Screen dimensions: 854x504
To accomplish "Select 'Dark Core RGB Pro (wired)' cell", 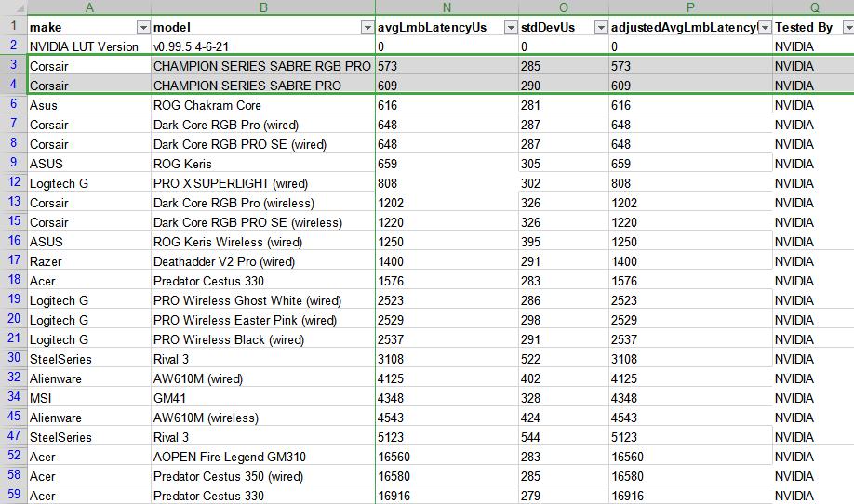I will [263, 126].
